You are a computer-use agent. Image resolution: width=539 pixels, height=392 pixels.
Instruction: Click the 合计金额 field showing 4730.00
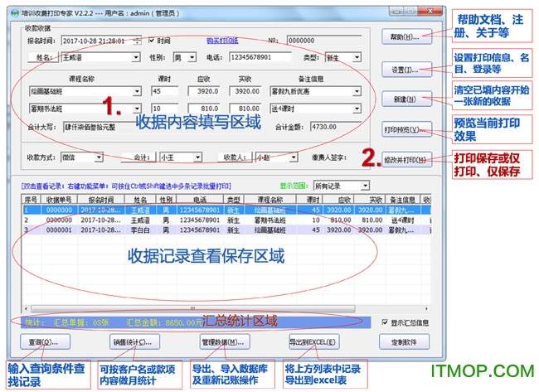pos(336,127)
